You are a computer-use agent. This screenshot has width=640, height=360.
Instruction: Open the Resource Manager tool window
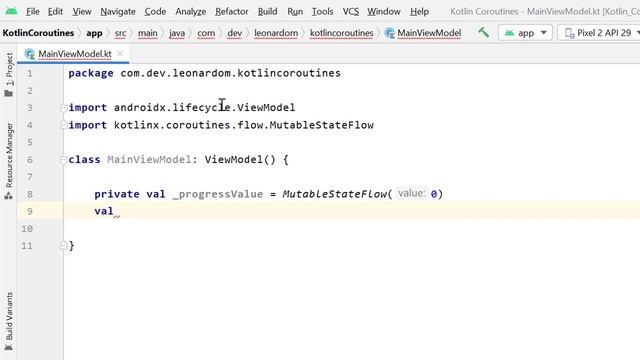[x=9, y=161]
